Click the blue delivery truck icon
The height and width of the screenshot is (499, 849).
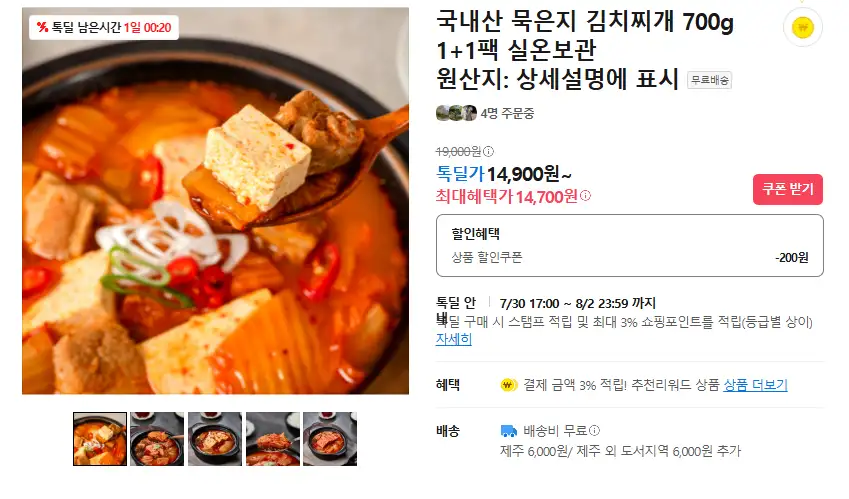[508, 431]
